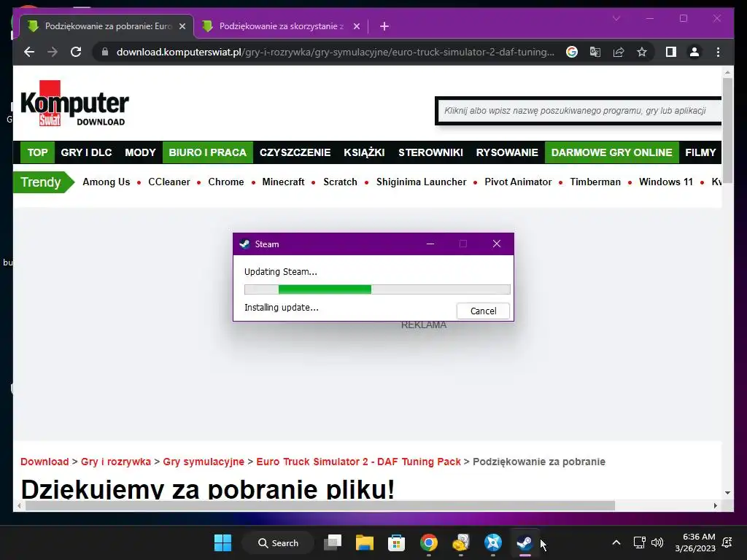Viewport: 747px width, 560px height.
Task: Open File Explorer from taskbar
Action: tap(365, 542)
